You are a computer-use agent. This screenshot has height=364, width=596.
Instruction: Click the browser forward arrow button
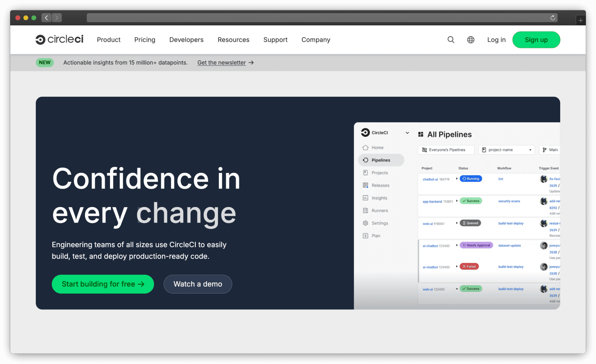57,18
